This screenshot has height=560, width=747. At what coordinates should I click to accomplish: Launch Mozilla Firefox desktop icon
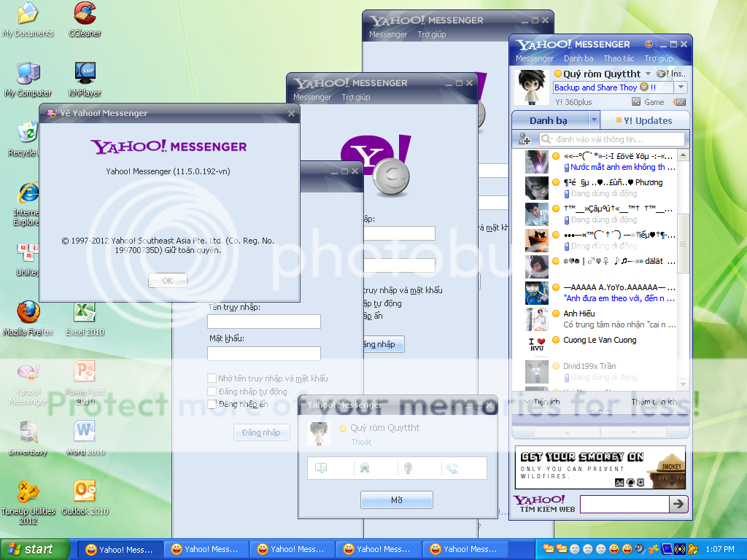point(28,318)
